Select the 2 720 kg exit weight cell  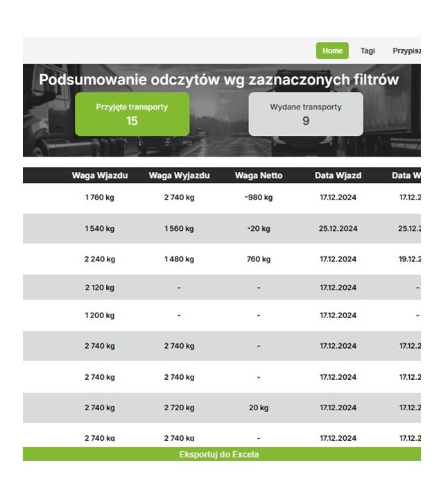pyautogui.click(x=179, y=408)
